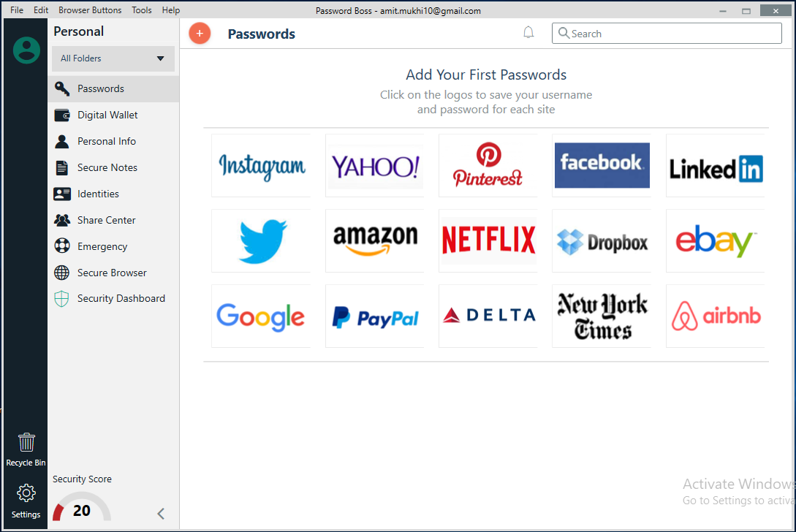Open the notifications bell
796x532 pixels.
[528, 33]
